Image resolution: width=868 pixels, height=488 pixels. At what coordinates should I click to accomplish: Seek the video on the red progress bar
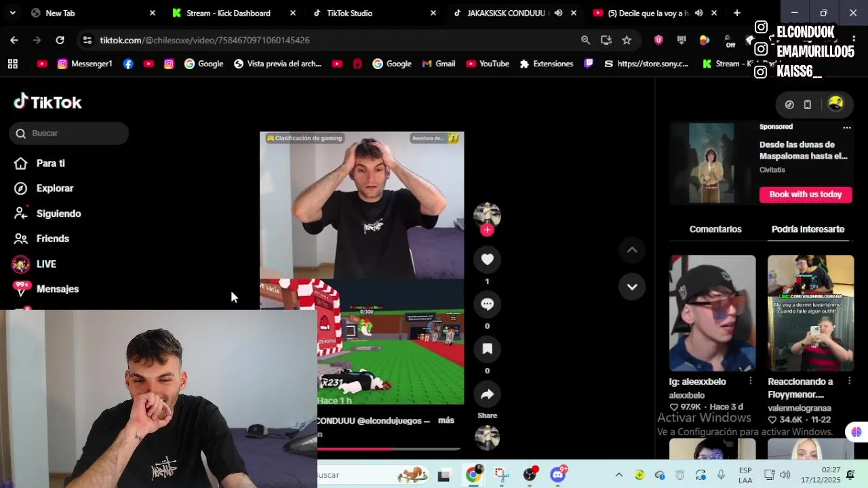click(389, 449)
